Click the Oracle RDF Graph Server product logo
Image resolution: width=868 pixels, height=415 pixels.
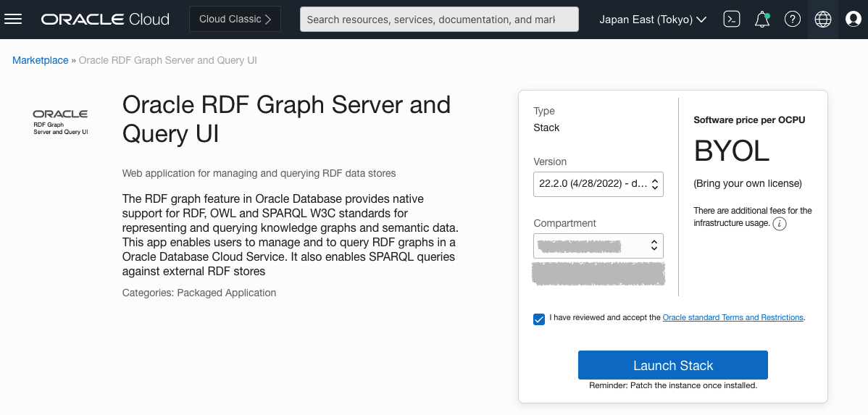click(61, 122)
